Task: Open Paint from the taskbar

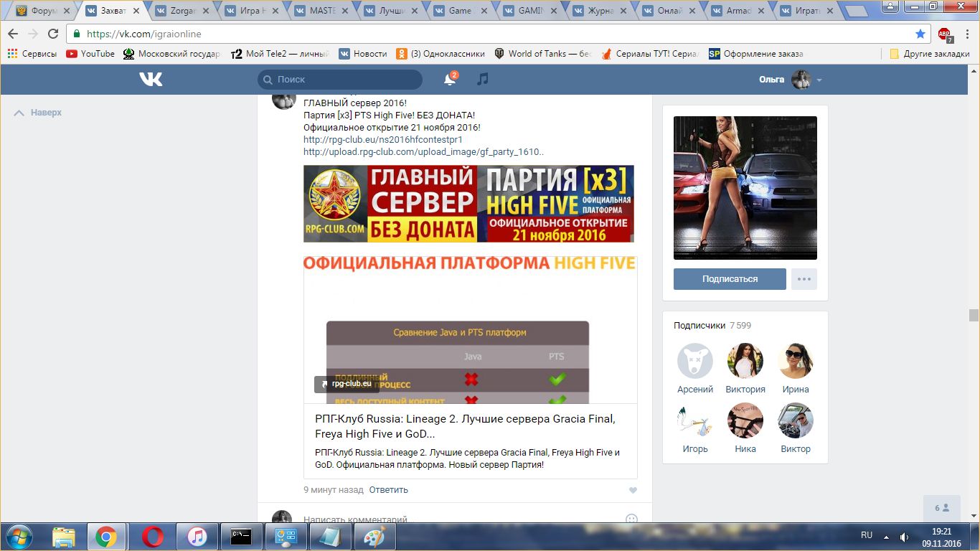Action: pos(374,537)
